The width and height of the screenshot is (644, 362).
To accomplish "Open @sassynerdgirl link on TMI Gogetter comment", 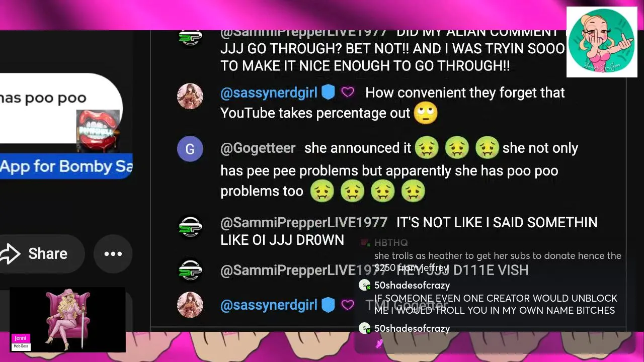I will click(x=269, y=305).
